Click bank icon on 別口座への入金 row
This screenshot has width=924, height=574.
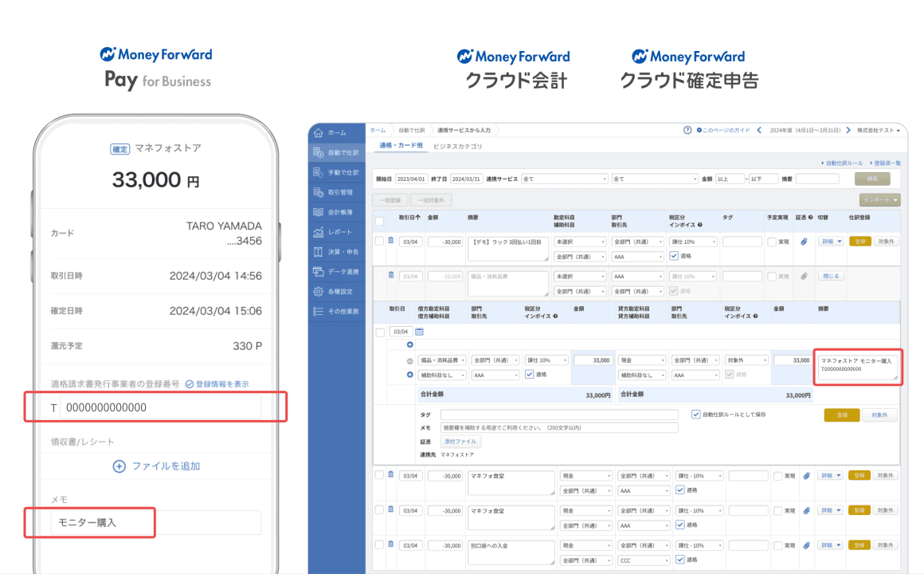[390, 545]
